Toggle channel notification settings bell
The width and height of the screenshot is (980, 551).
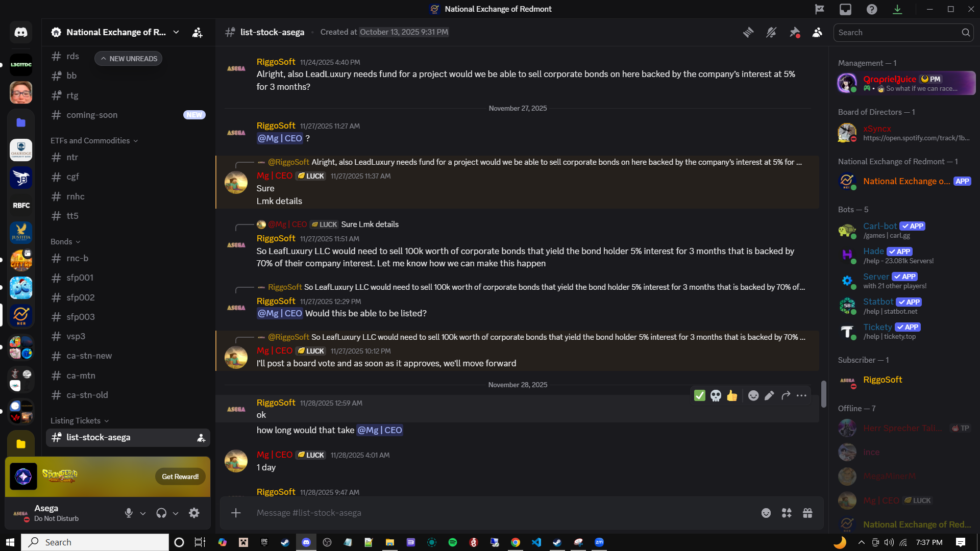tap(771, 32)
